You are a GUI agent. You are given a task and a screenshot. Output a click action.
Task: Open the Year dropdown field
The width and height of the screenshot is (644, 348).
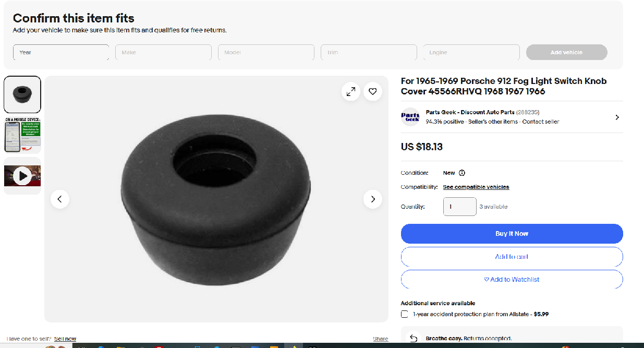61,52
